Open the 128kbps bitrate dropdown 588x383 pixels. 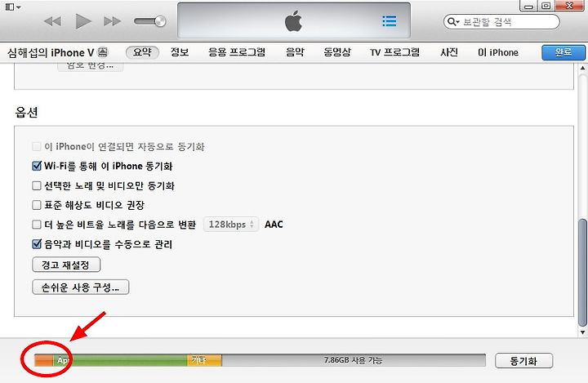tap(231, 225)
